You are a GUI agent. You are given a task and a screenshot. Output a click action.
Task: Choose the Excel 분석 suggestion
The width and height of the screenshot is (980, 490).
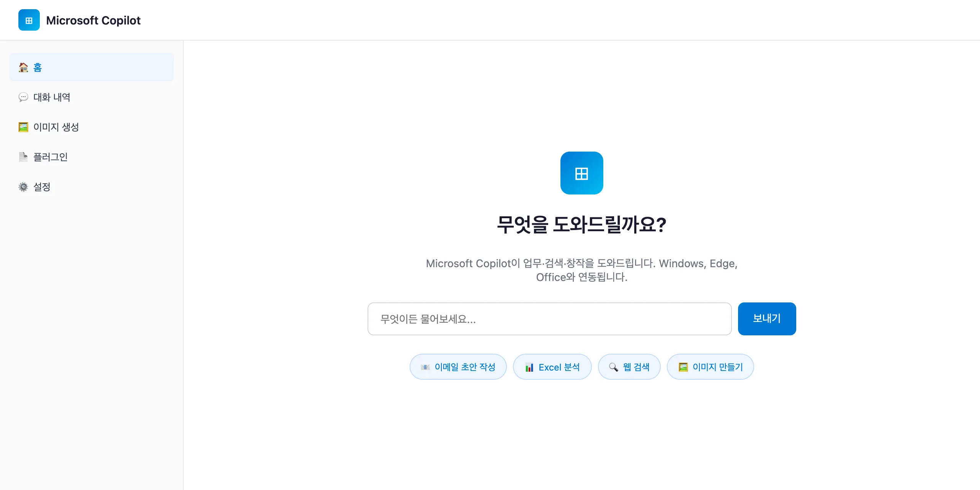[552, 367]
